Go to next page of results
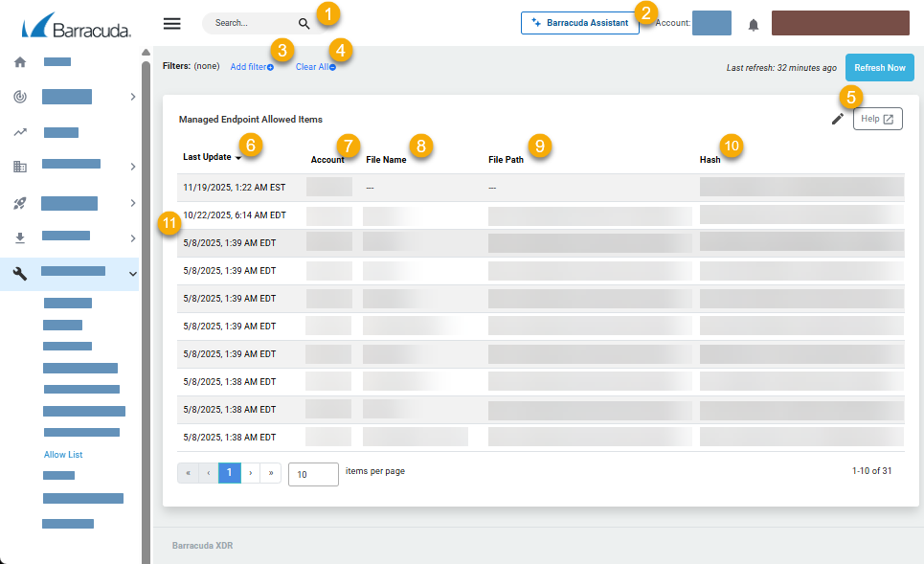The height and width of the screenshot is (564, 924). pyautogui.click(x=251, y=473)
